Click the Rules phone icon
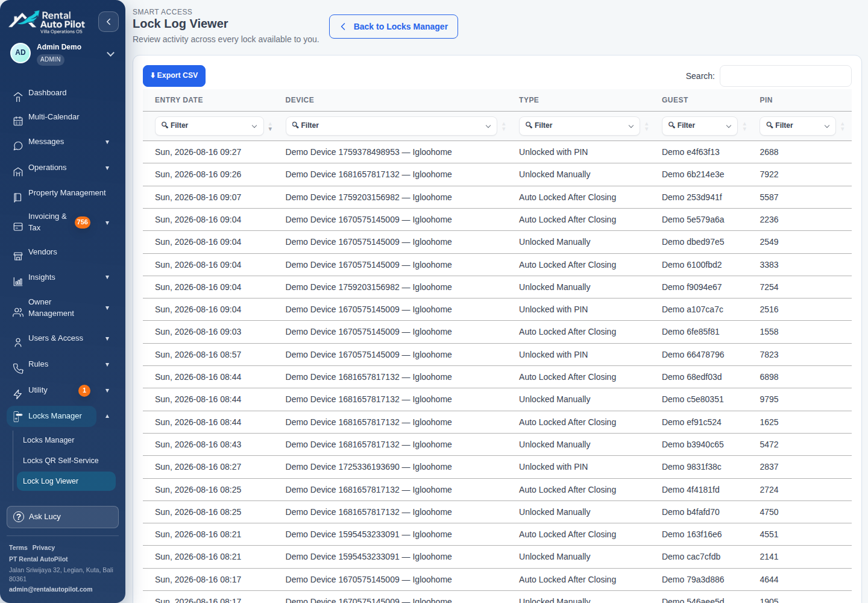The image size is (868, 603). click(x=18, y=368)
